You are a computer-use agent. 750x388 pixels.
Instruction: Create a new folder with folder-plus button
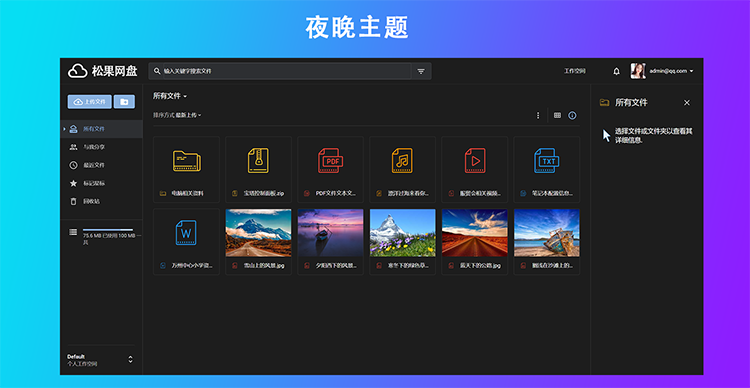pos(124,101)
